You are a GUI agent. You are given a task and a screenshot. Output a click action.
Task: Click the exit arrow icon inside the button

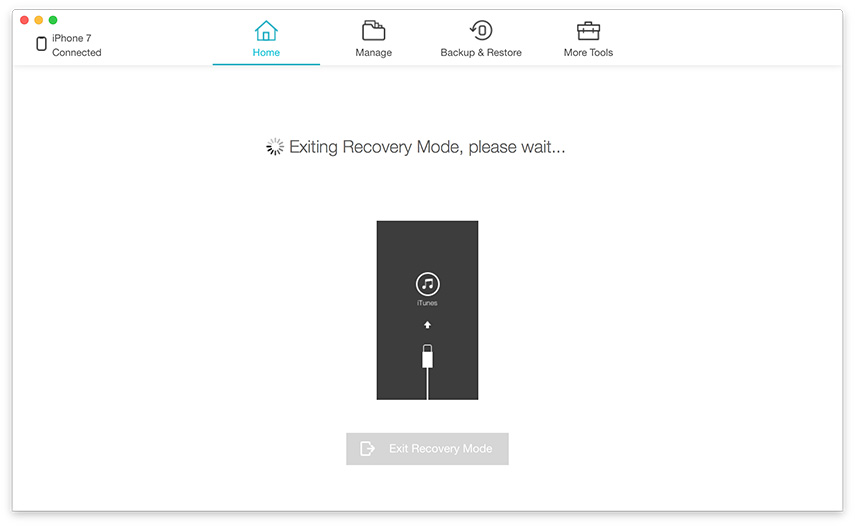(368, 449)
